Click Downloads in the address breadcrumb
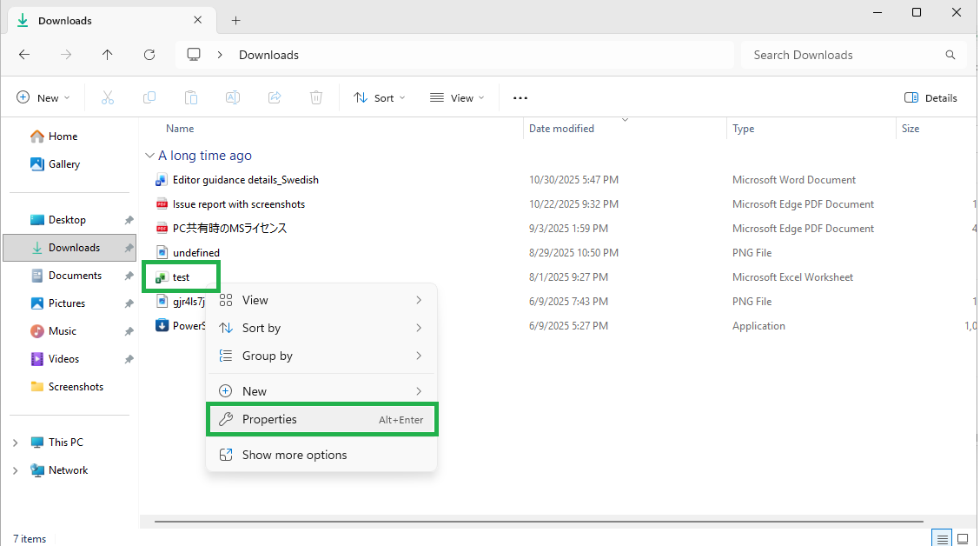 tap(268, 55)
